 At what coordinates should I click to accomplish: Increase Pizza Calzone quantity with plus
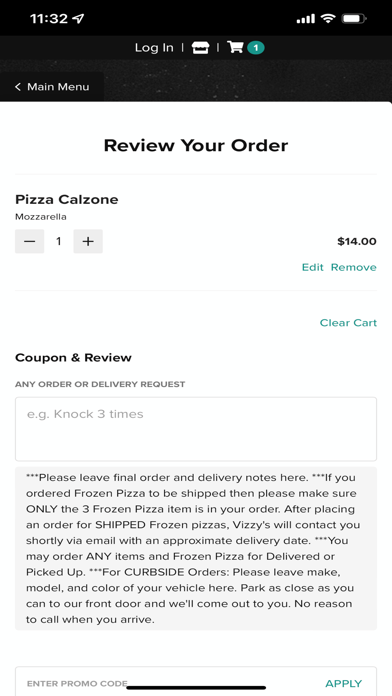(x=88, y=241)
